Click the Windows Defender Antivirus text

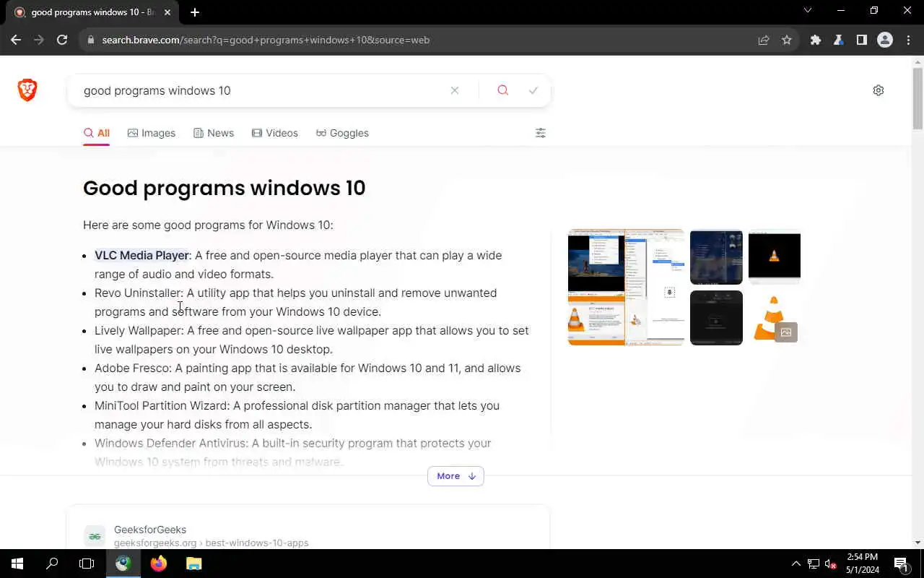tap(171, 443)
